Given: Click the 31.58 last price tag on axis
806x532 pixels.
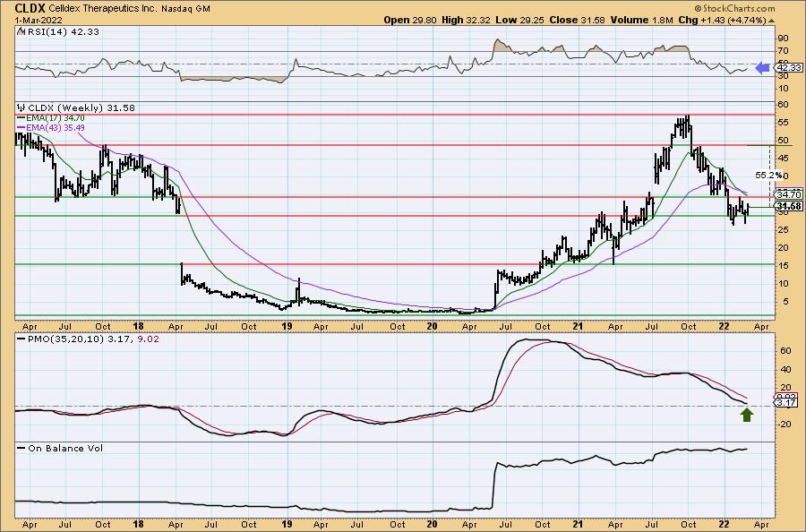Looking at the screenshot, I should pyautogui.click(x=789, y=207).
